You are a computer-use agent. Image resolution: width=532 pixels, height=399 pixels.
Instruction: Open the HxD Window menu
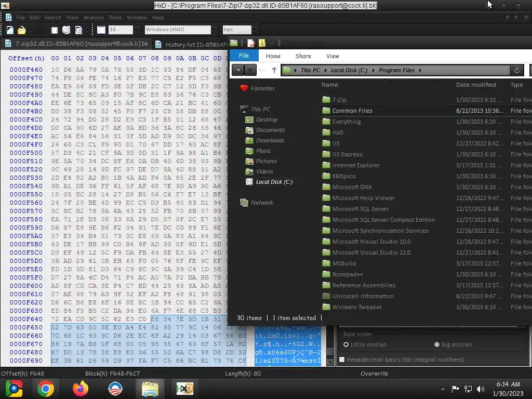(x=137, y=17)
